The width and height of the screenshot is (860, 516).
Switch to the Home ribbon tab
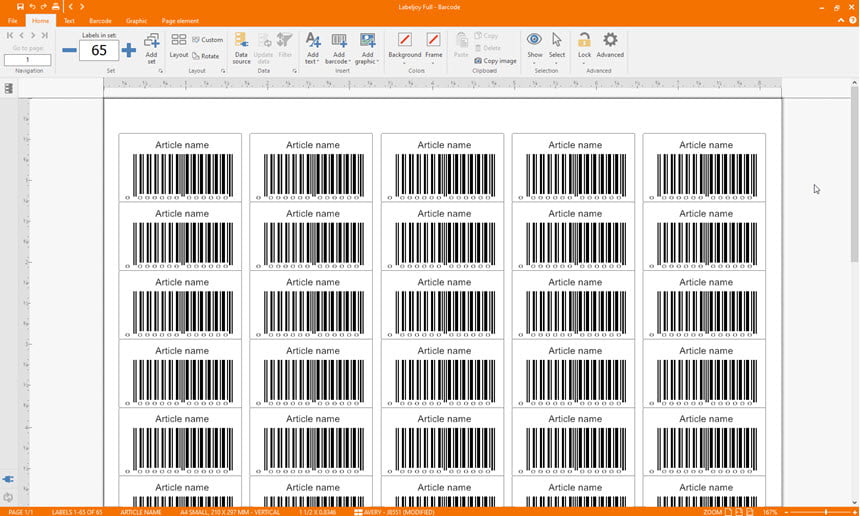click(x=40, y=21)
